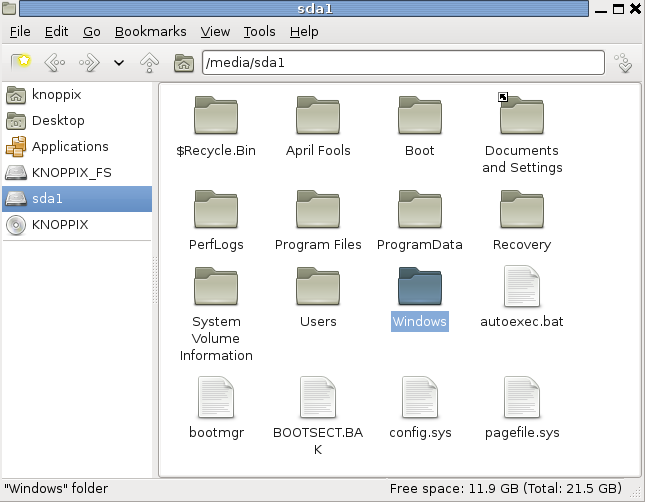
Task: Click the path bar showing /media/sda1
Action: tap(403, 63)
